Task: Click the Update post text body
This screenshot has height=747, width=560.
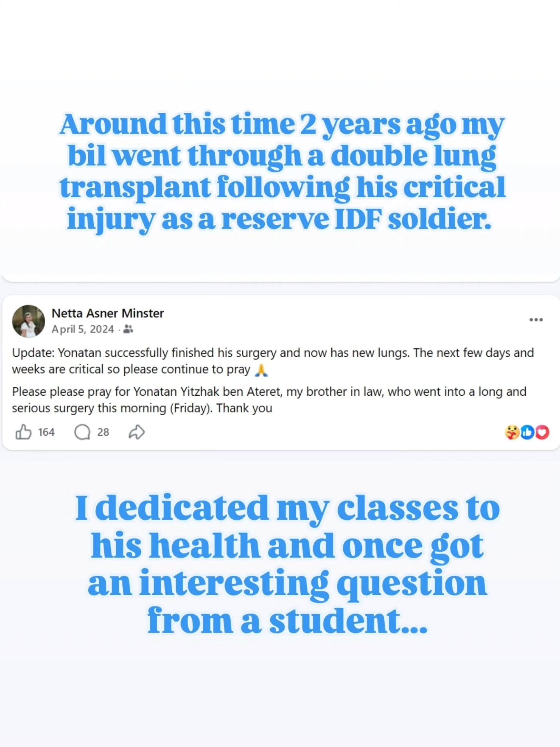Action: [x=272, y=361]
